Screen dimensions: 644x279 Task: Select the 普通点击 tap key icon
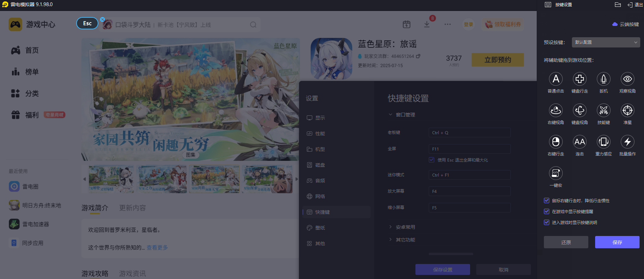[x=556, y=79]
